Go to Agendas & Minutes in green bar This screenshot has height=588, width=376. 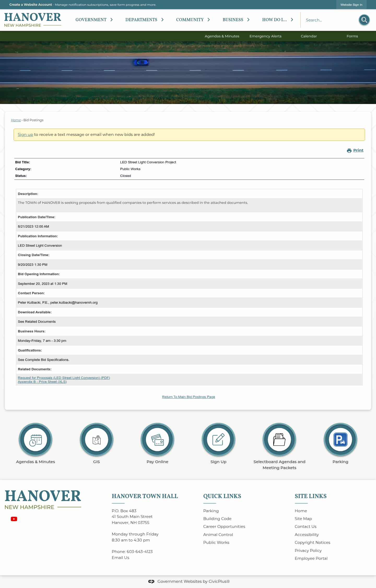[222, 36]
